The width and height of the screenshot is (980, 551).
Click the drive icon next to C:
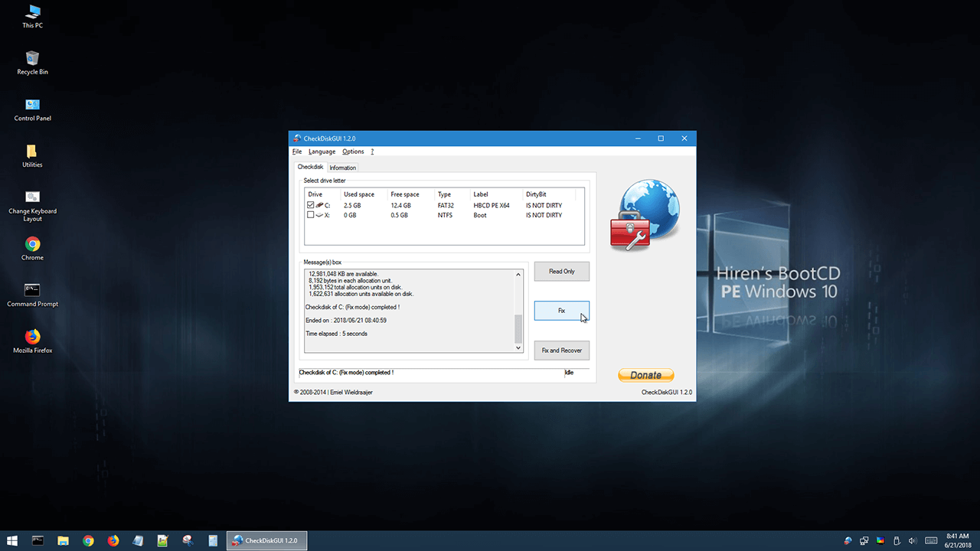pos(318,205)
